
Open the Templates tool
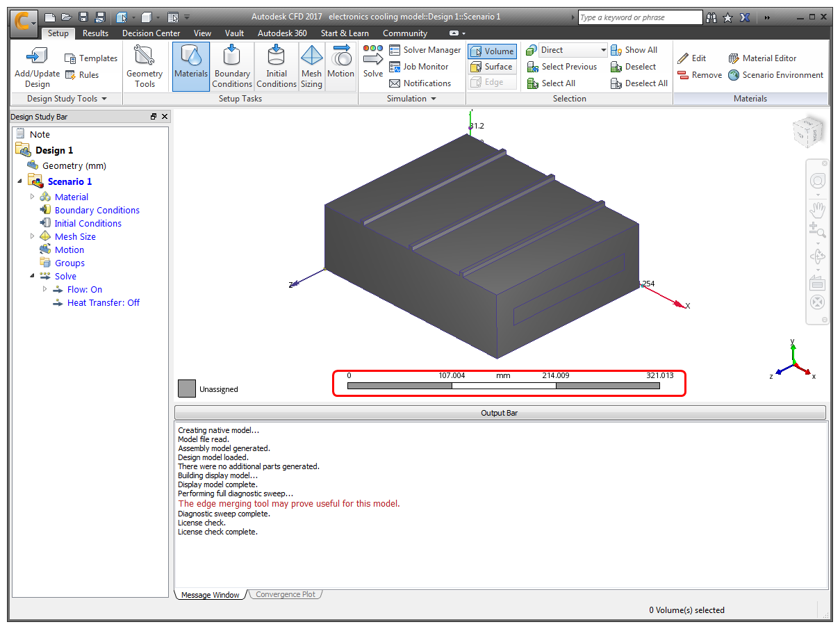91,58
